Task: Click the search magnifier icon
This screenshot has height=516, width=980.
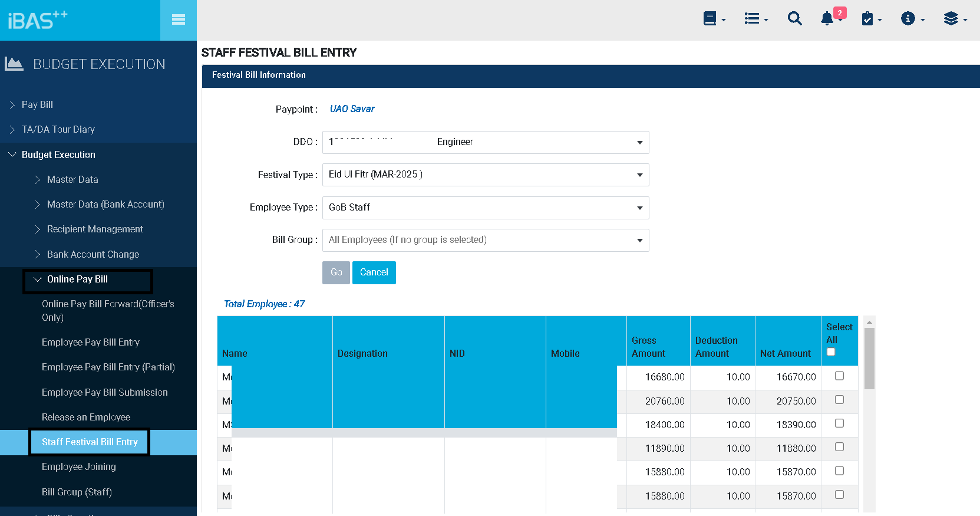Action: pyautogui.click(x=794, y=19)
